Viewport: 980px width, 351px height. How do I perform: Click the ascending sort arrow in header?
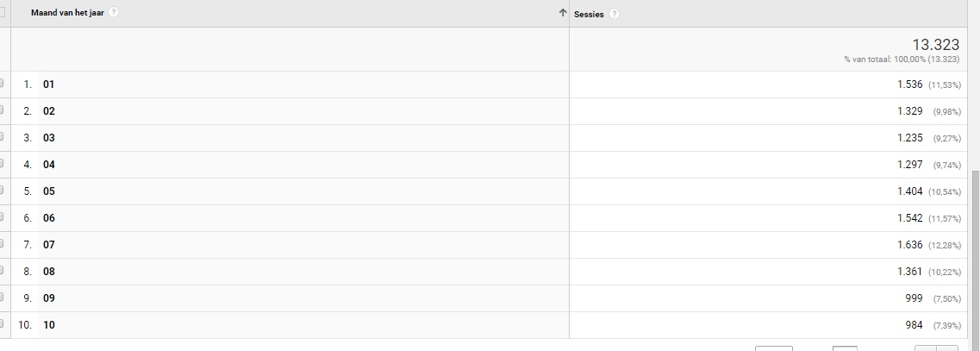coord(563,13)
